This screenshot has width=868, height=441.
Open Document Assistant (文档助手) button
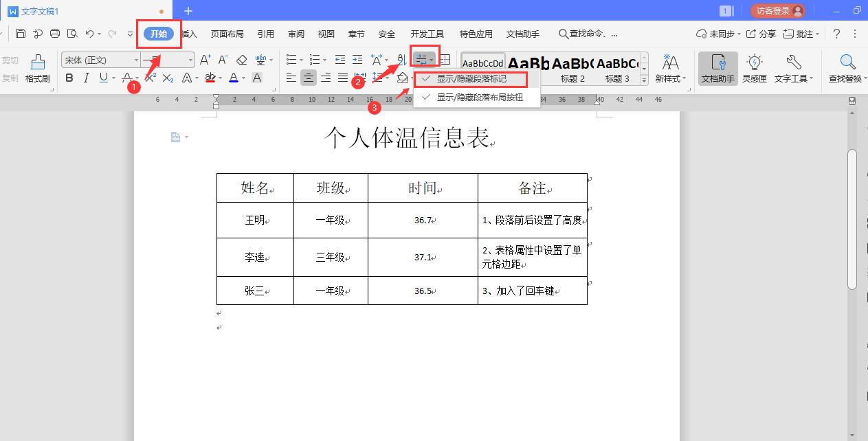coord(718,69)
